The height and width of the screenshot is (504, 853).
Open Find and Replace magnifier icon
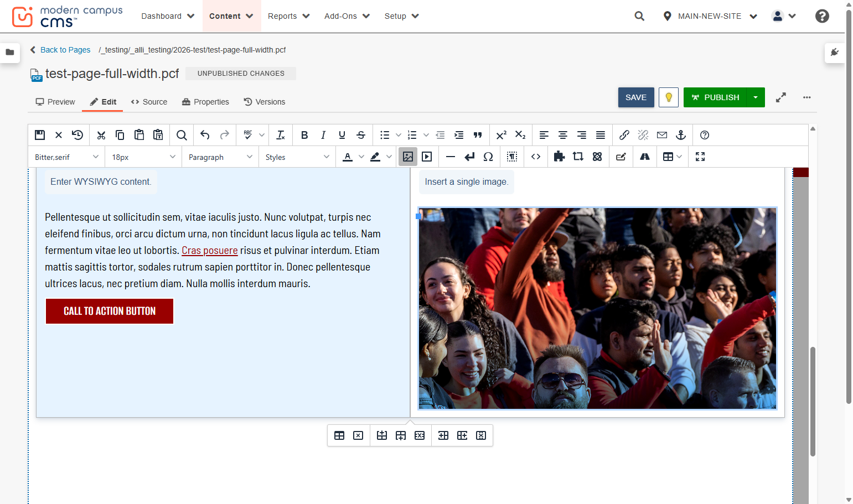(182, 135)
